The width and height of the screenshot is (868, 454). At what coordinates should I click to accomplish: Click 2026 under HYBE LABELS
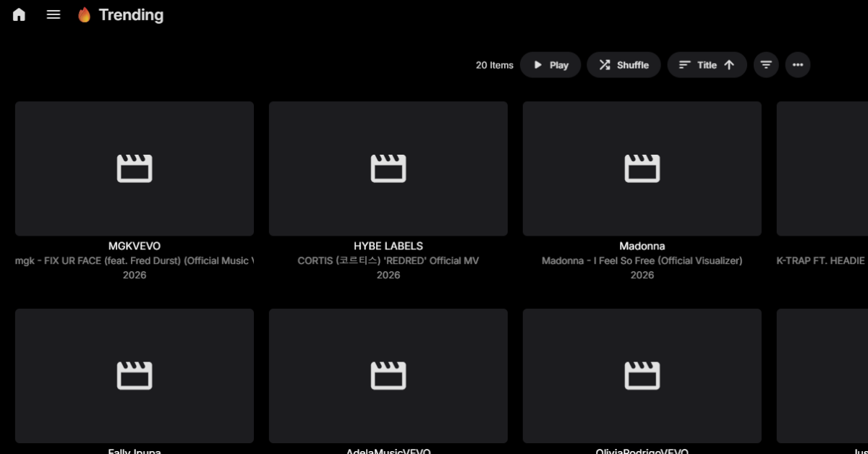click(388, 275)
